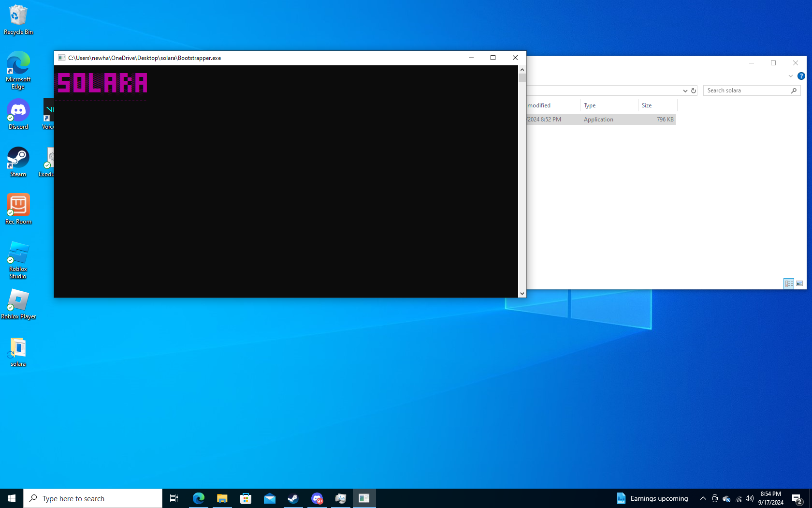Open Steam from the taskbar
Screen dimensions: 812x508
pos(293,498)
